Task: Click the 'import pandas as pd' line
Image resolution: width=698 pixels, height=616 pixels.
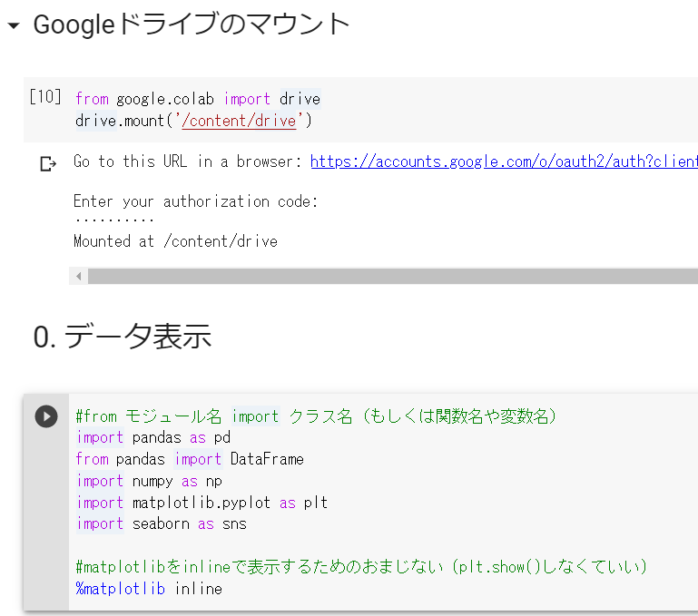Action: [153, 437]
